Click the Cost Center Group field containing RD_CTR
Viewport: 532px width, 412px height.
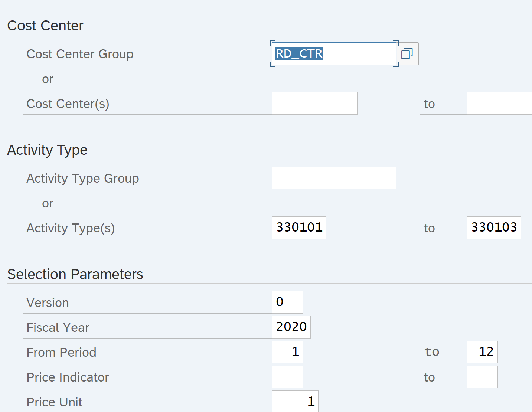pos(334,54)
